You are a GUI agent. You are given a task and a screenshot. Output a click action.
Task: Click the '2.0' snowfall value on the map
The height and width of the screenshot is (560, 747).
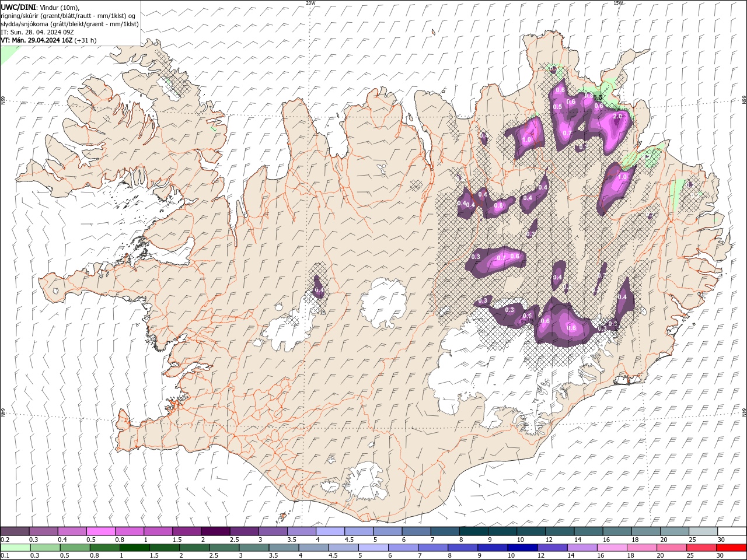(x=617, y=116)
